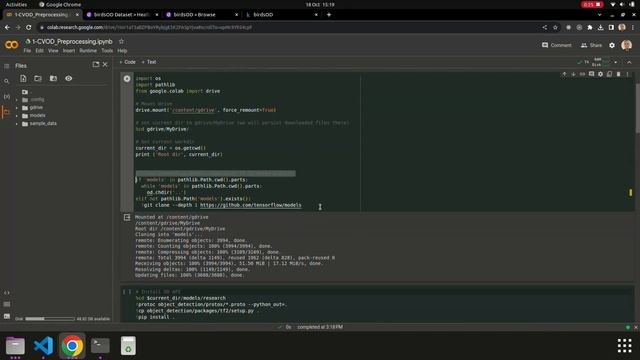The image size is (640, 360).
Task: Open the View menu
Action: coord(53,51)
